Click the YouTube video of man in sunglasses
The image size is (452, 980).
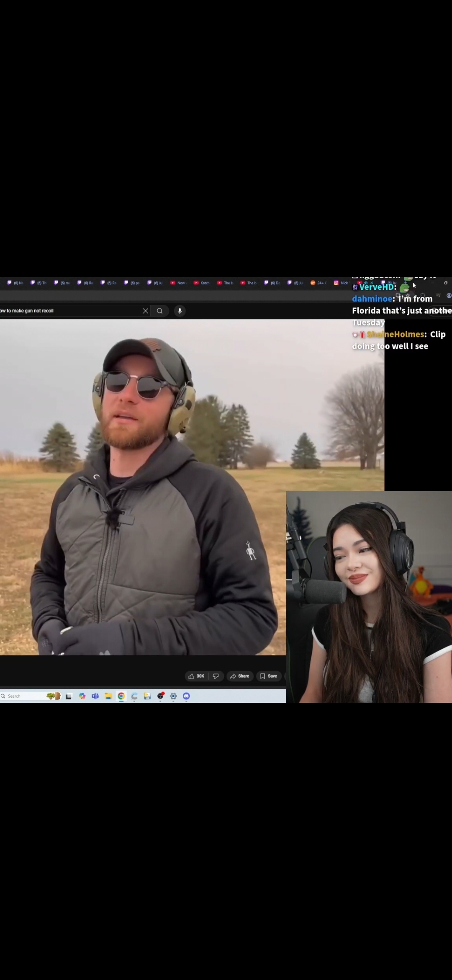pyautogui.click(x=192, y=487)
